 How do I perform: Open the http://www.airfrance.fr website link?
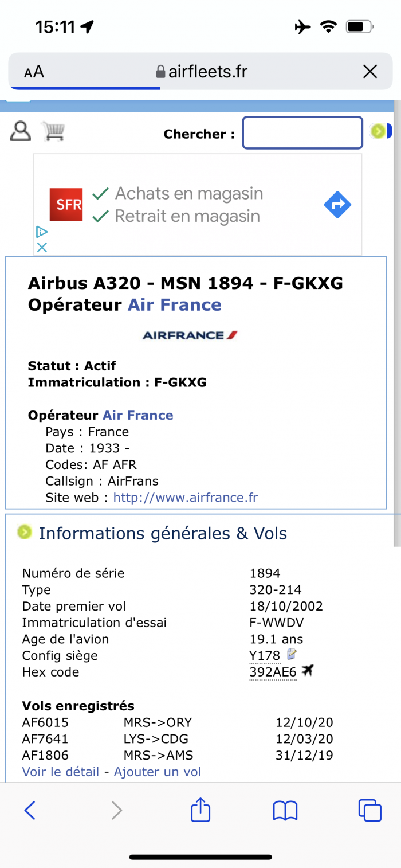coord(186,498)
